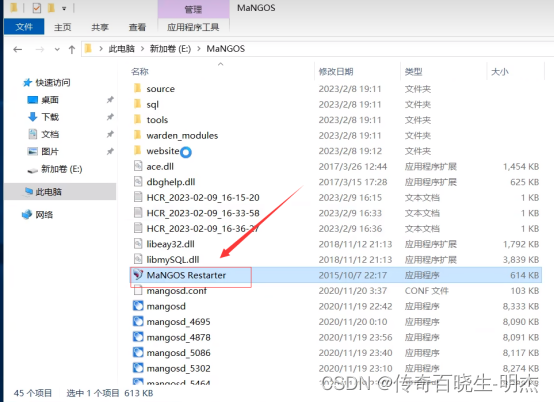Select the mangosd.conf file icon
Image resolution: width=554 pixels, height=402 pixels.
click(138, 290)
